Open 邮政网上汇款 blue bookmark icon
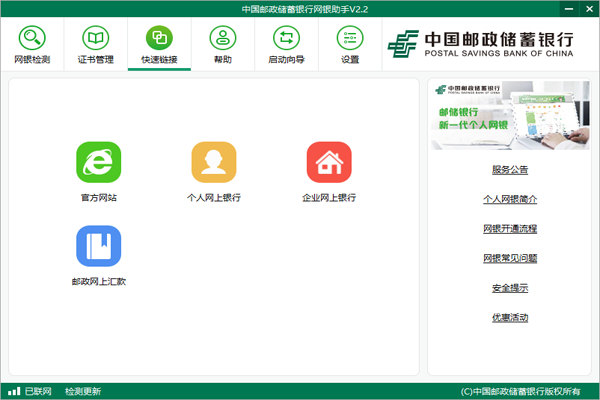 pos(99,247)
